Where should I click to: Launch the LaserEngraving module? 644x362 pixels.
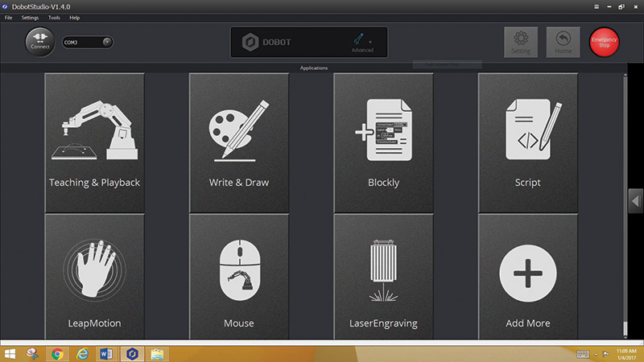[383, 277]
